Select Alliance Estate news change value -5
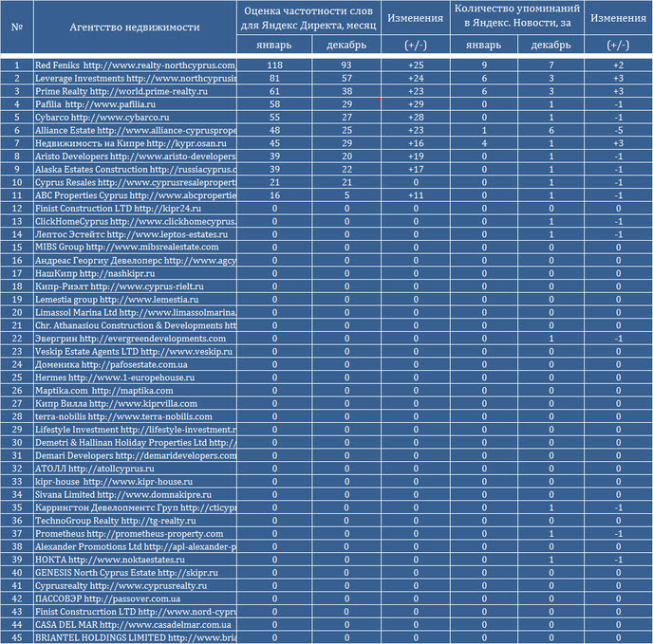Viewport: 653px width, 644px height. (x=618, y=130)
